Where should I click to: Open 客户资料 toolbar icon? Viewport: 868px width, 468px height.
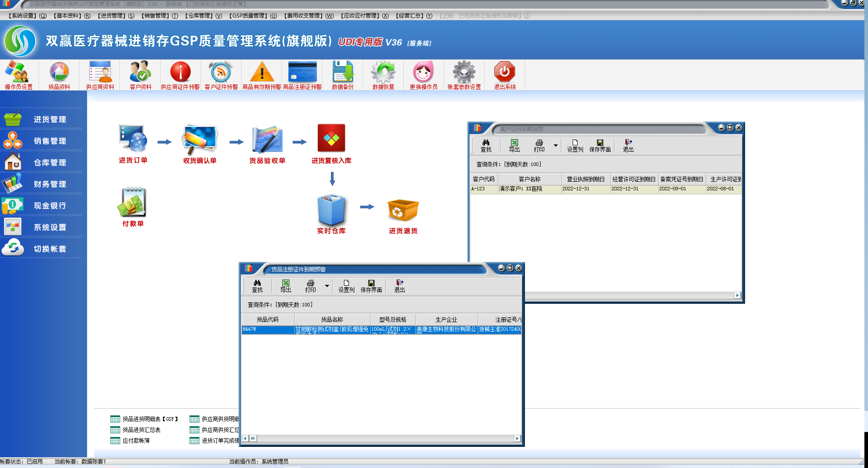[x=140, y=75]
